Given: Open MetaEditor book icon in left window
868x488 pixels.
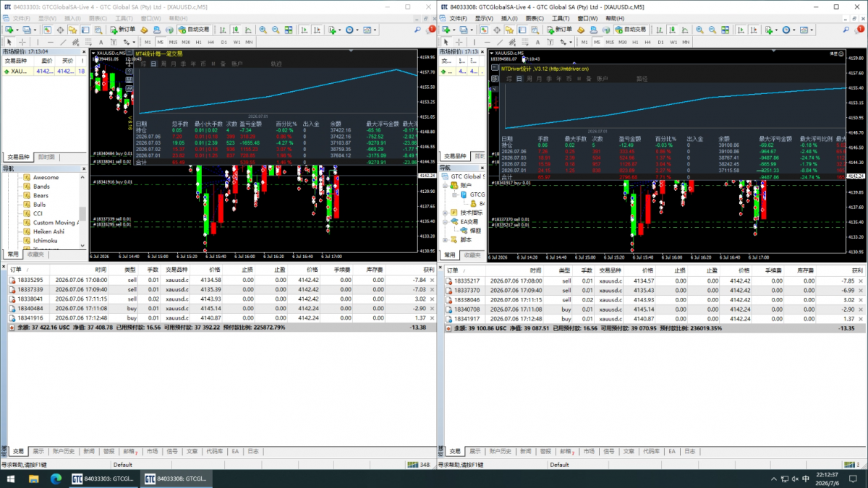Looking at the screenshot, I should click(144, 30).
